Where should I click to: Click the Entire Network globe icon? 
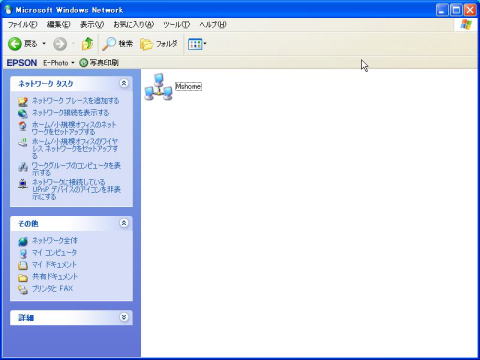23,241
